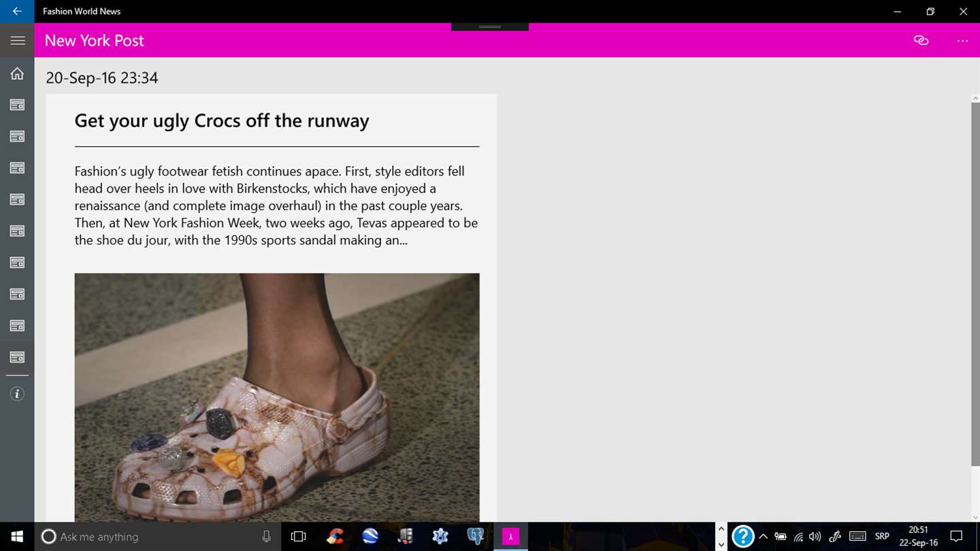Open Task View from the taskbar
Viewport: 980px width, 551px height.
coord(298,537)
